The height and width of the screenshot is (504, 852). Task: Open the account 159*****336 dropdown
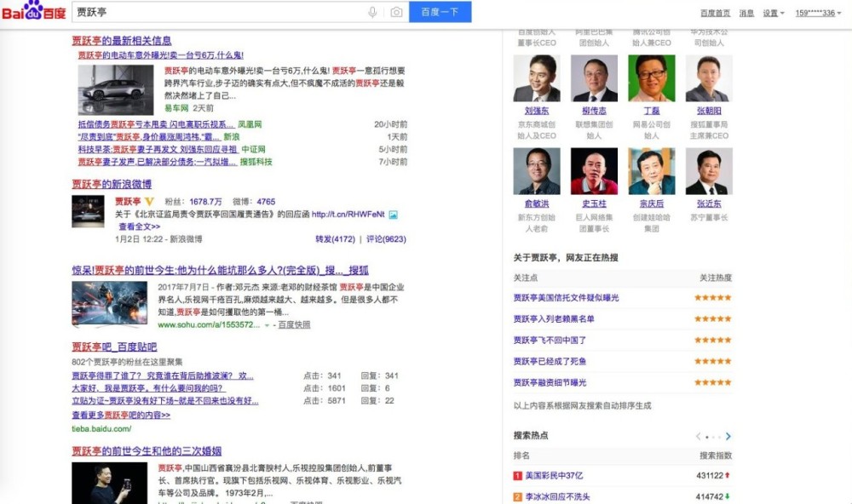(x=818, y=13)
